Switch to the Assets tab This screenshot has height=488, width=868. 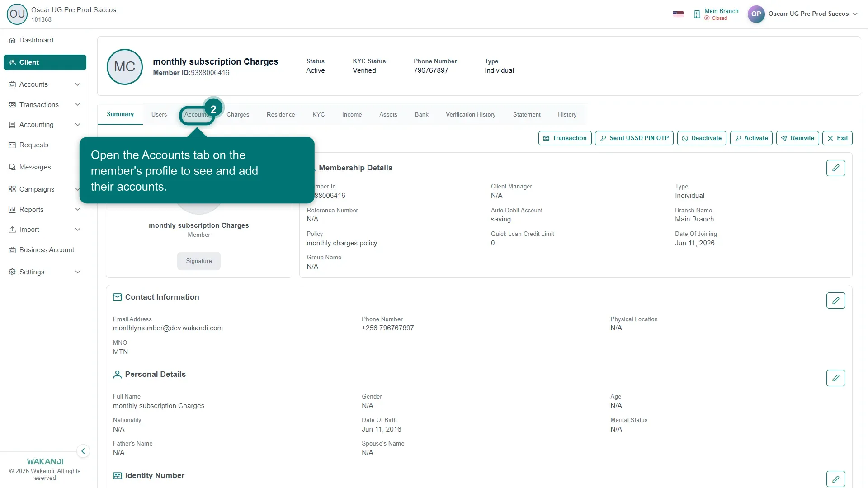tap(388, 115)
